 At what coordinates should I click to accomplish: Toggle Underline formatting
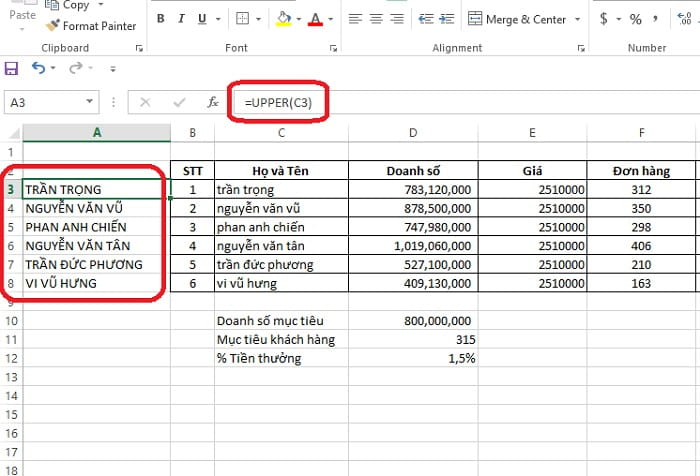tap(202, 19)
